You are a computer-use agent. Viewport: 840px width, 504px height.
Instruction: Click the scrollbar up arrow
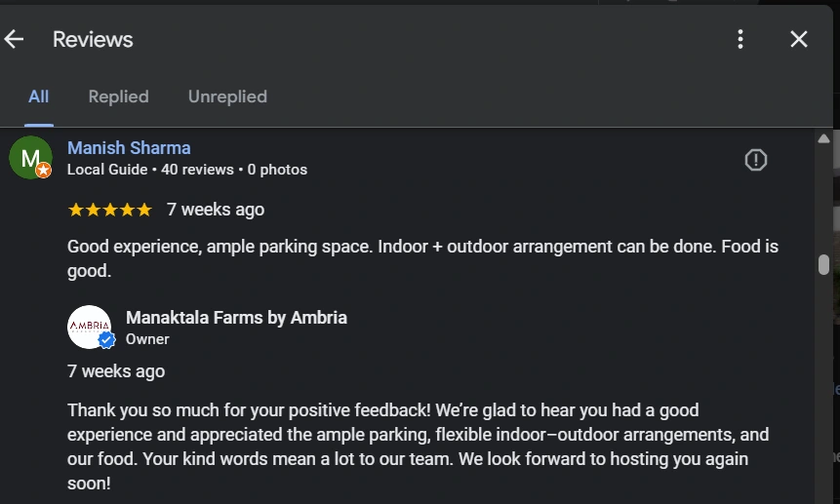(x=824, y=138)
